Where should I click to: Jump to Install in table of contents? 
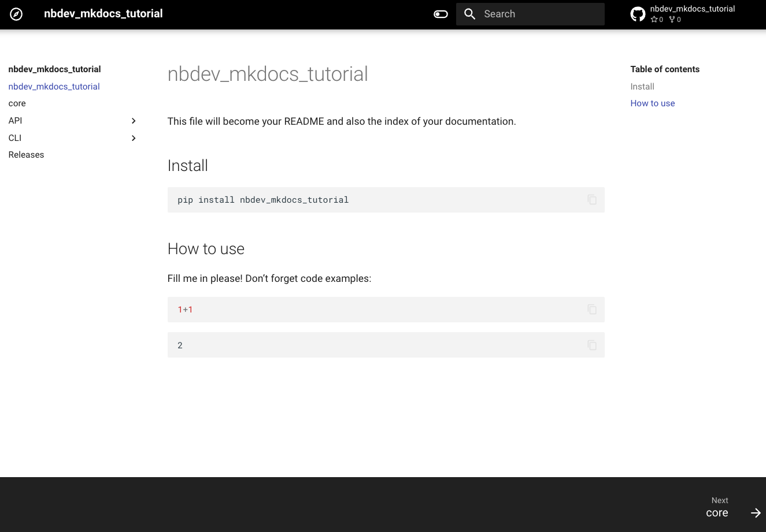[642, 87]
